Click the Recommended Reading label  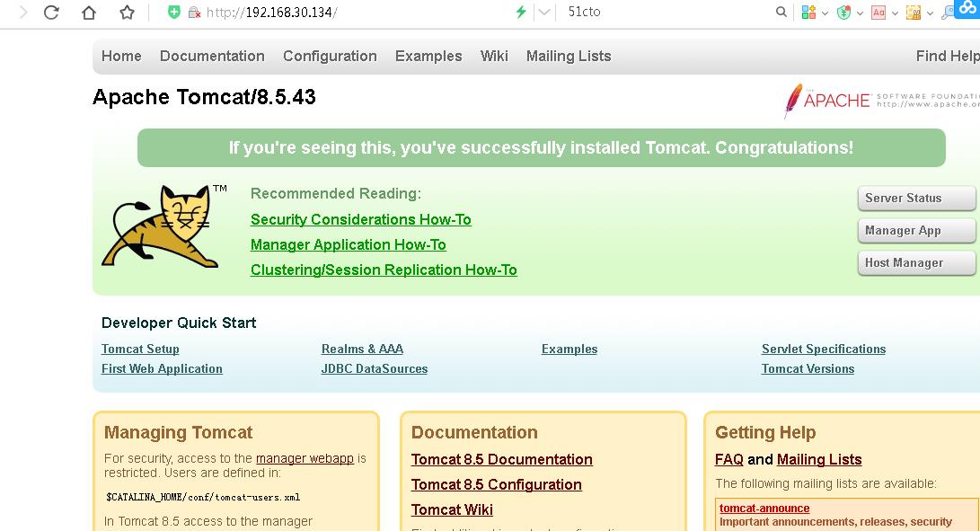pos(336,193)
